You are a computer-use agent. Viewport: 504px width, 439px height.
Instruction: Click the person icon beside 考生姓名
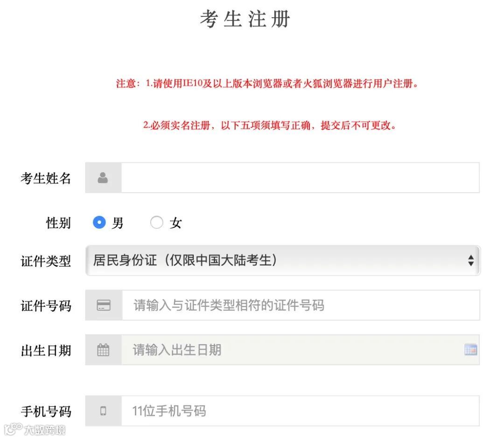coord(103,178)
